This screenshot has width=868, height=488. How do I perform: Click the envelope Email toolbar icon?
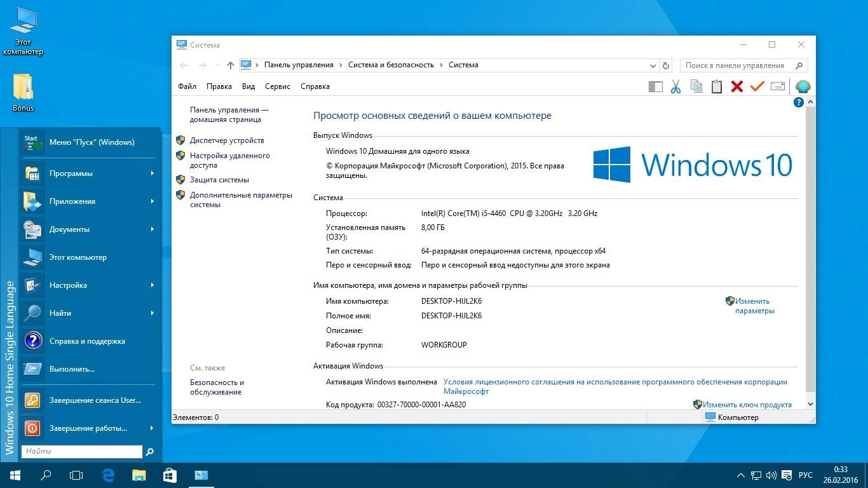point(778,86)
